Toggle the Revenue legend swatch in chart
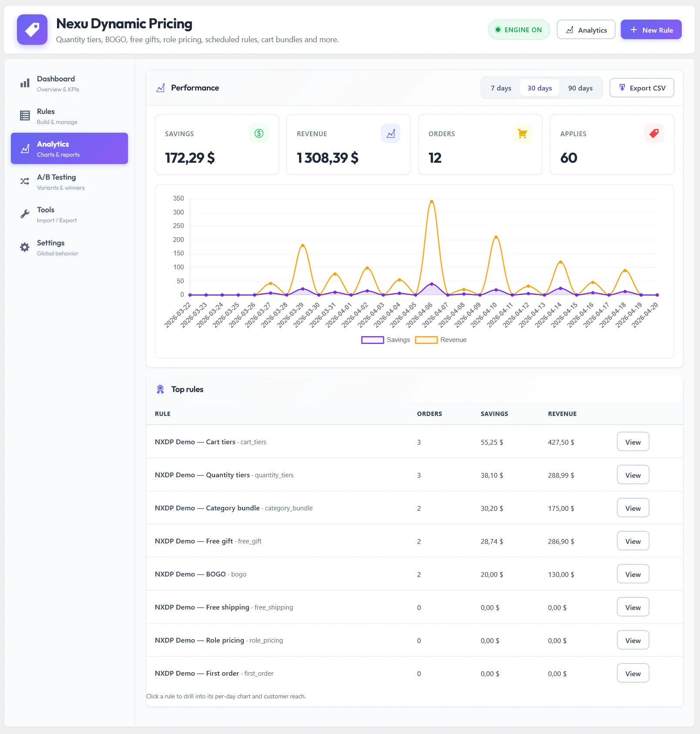700x734 pixels. pyautogui.click(x=426, y=340)
